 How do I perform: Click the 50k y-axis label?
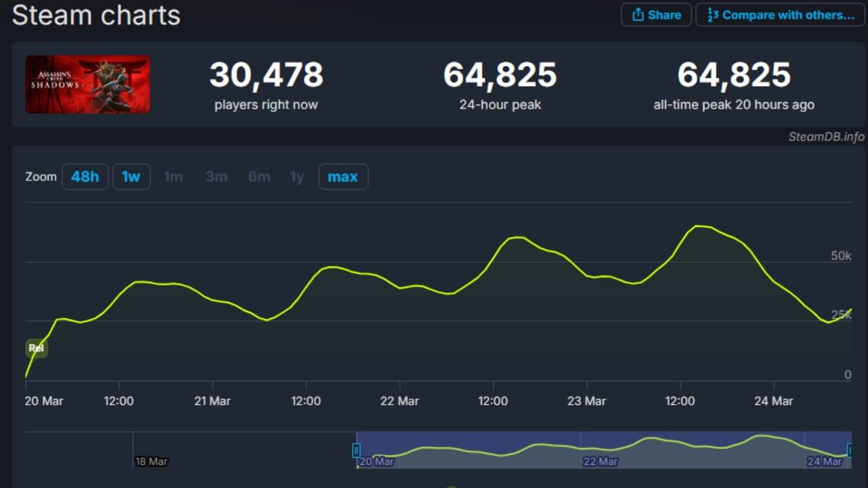841,256
